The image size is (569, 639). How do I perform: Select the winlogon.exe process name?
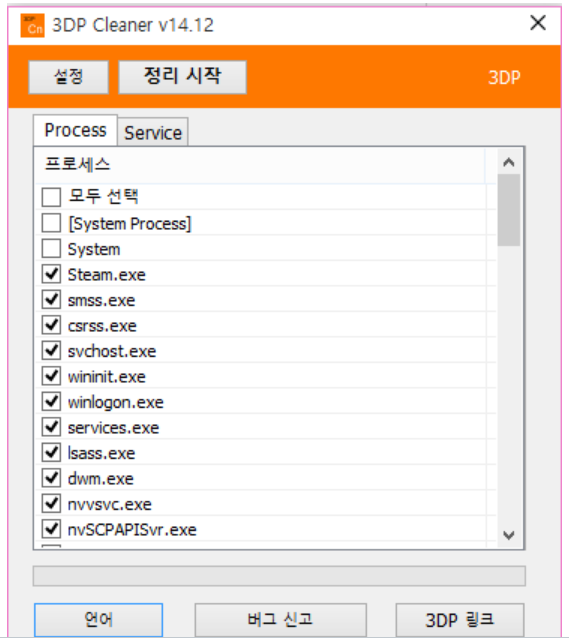[x=116, y=403]
